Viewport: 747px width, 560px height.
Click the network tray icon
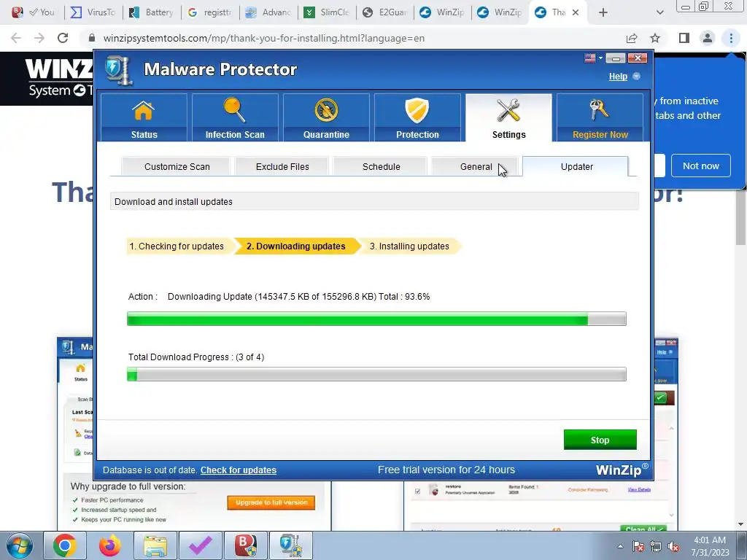click(x=656, y=547)
